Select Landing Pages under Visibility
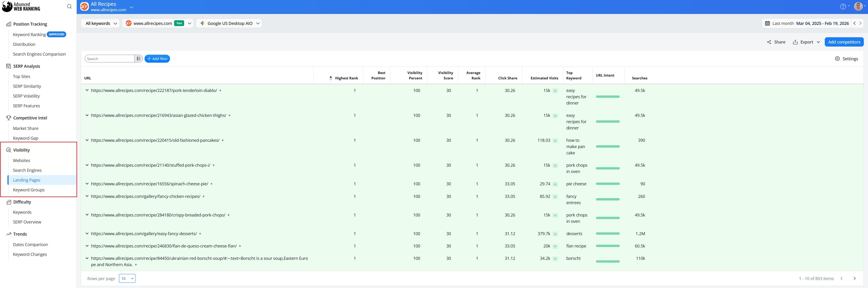This screenshot has width=868, height=288. (x=27, y=180)
